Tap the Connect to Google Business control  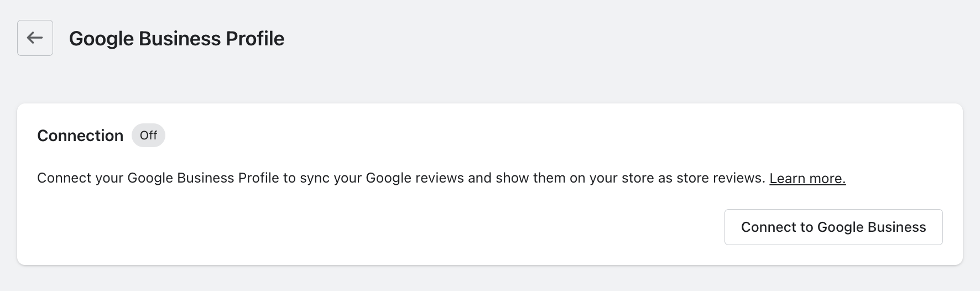[833, 227]
